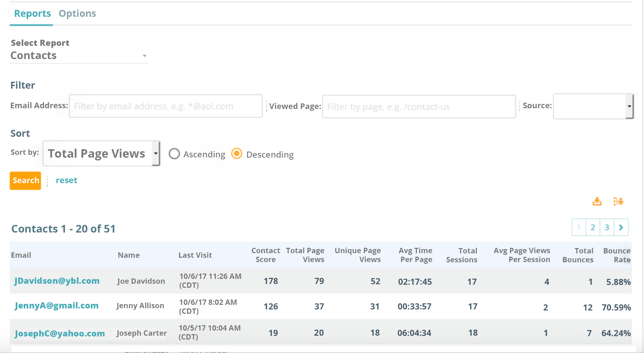
Task: Switch to the Reports tab
Action: click(32, 13)
